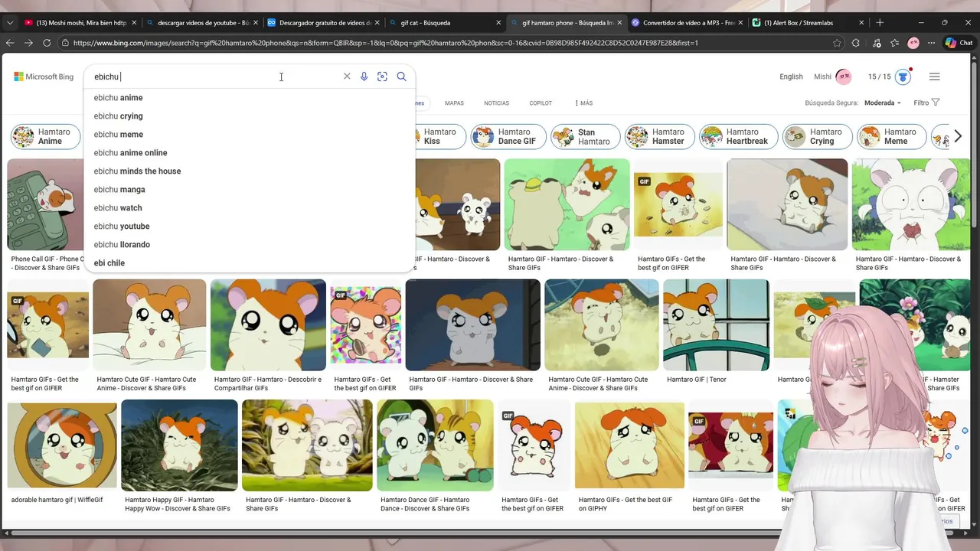Filter by Stan Hamtaro chip
Viewport: 980px width, 551px height.
pyautogui.click(x=585, y=137)
